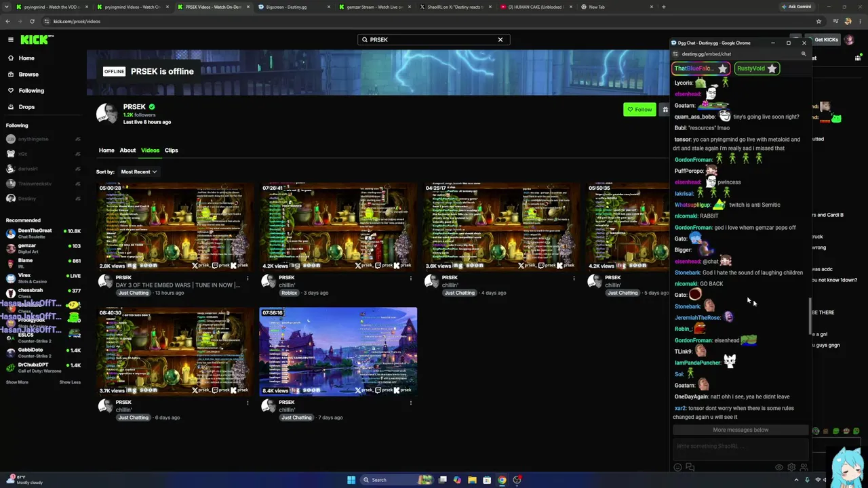Open gemzar recommended channel
This screenshot has width=868, height=488.
point(42,248)
